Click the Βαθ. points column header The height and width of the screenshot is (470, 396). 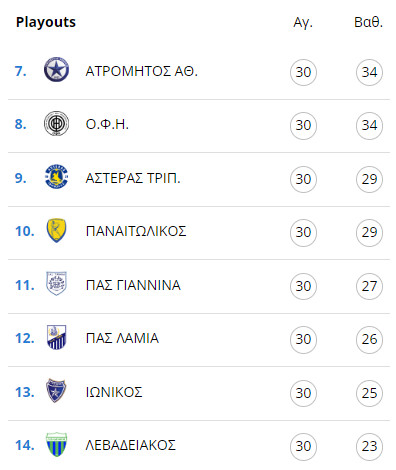click(x=368, y=22)
